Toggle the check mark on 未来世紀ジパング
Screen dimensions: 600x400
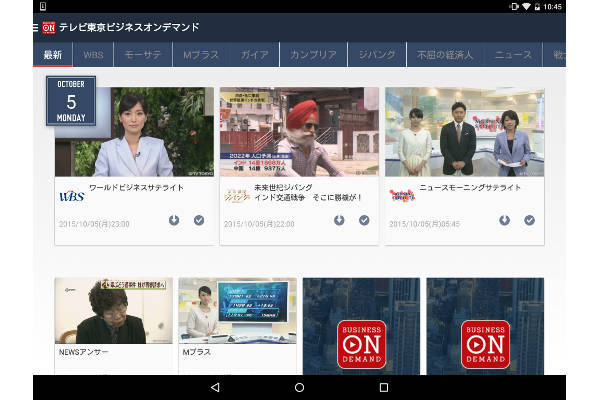tap(364, 220)
